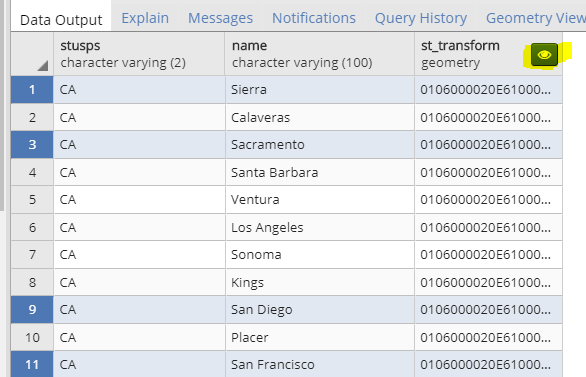Viewport: 586px width, 377px height.
Task: Open geometry viewer eye icon on st_transform
Action: [x=544, y=55]
